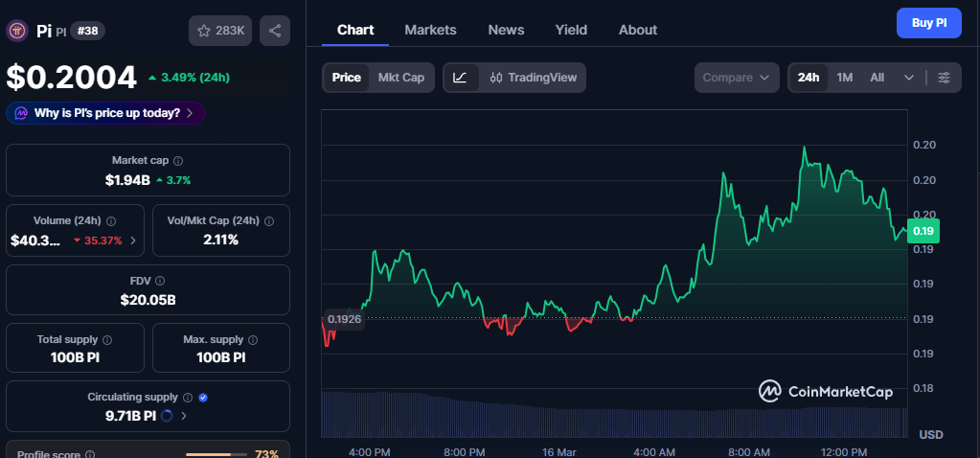Select the All time range
980x458 pixels.
877,78
